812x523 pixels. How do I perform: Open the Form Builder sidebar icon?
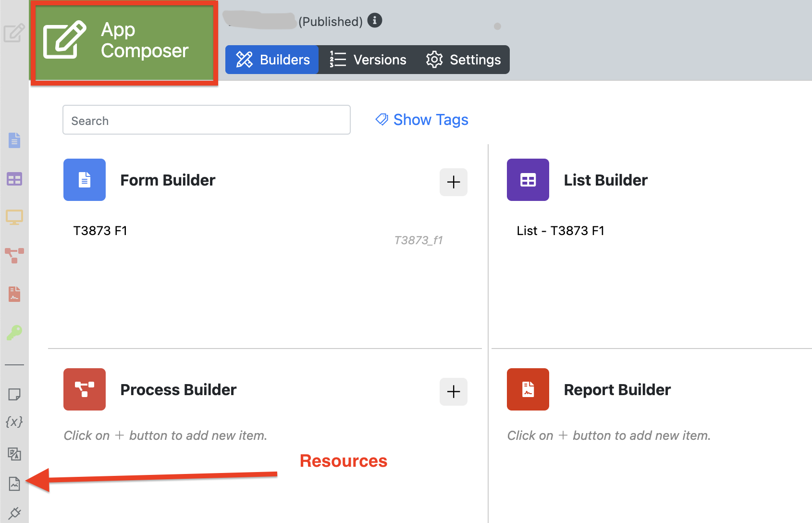click(x=14, y=140)
